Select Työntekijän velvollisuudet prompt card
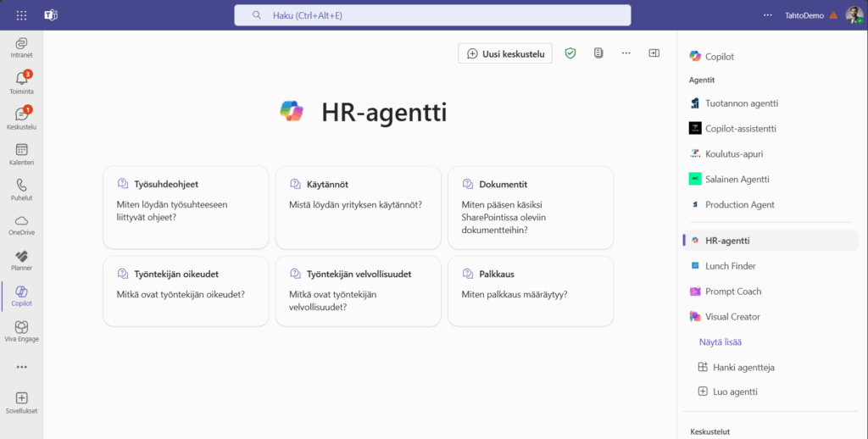This screenshot has width=868, height=439. [x=359, y=292]
